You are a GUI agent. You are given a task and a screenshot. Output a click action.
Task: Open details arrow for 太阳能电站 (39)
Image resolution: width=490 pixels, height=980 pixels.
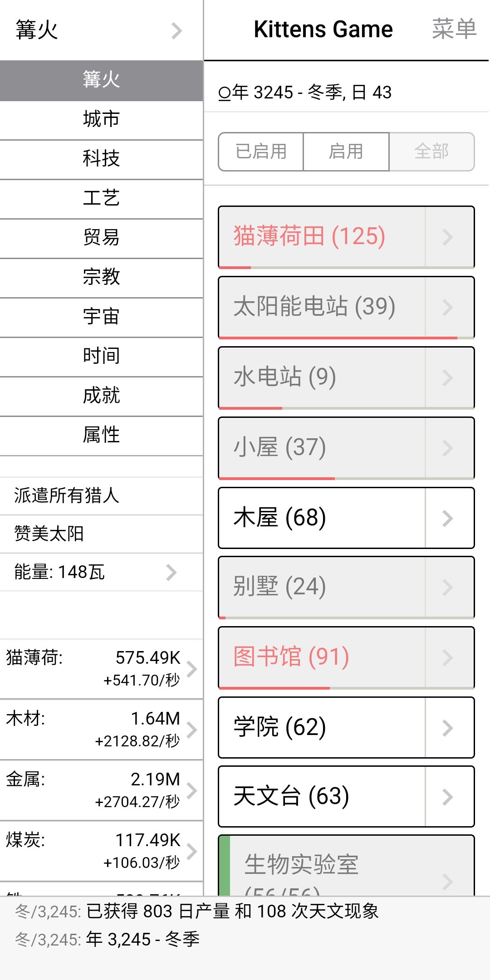pos(448,307)
